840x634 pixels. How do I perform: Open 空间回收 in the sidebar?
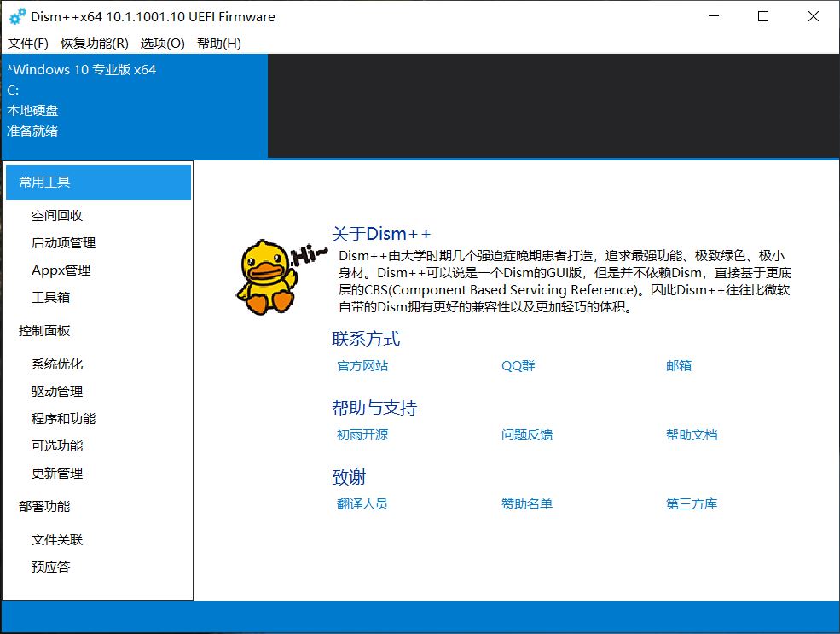click(57, 215)
